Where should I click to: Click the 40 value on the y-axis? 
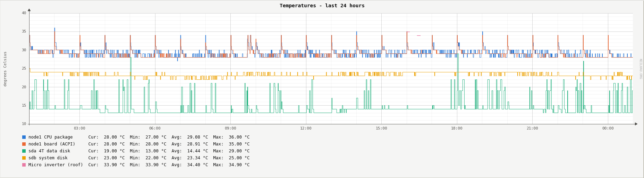point(24,13)
